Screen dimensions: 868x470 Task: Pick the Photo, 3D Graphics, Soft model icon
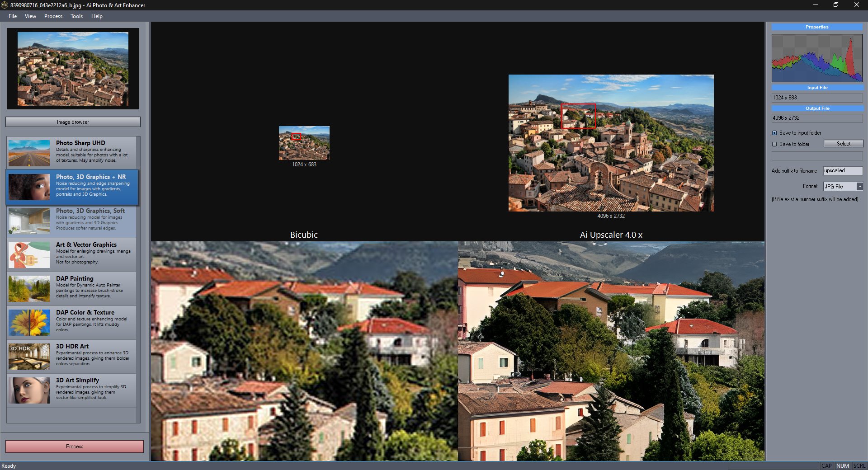(x=29, y=221)
